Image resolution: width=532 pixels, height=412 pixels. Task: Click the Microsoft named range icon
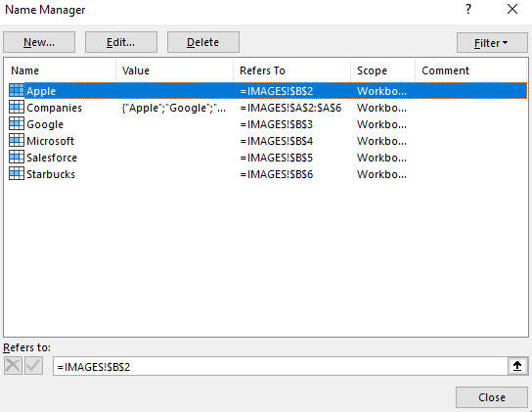(17, 140)
